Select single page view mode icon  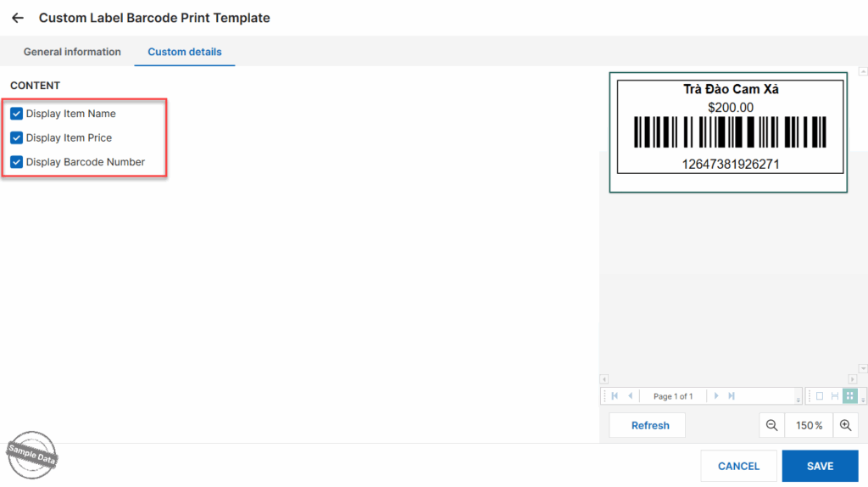[x=820, y=396]
